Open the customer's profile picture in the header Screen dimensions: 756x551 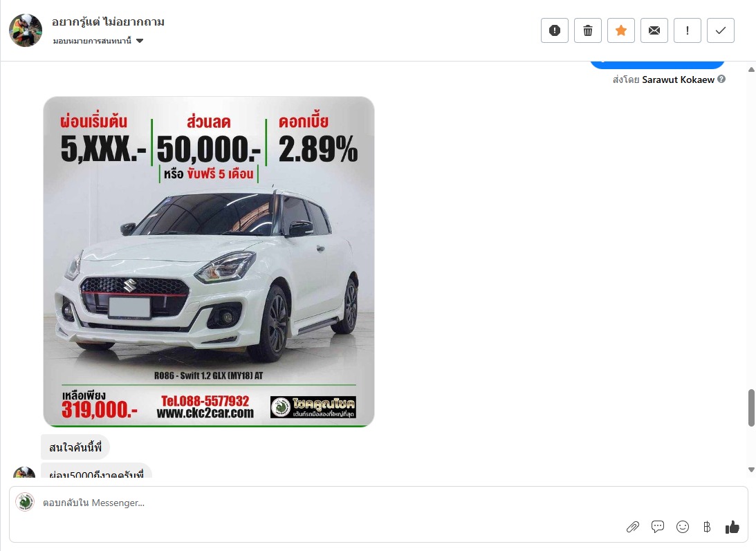pos(26,30)
